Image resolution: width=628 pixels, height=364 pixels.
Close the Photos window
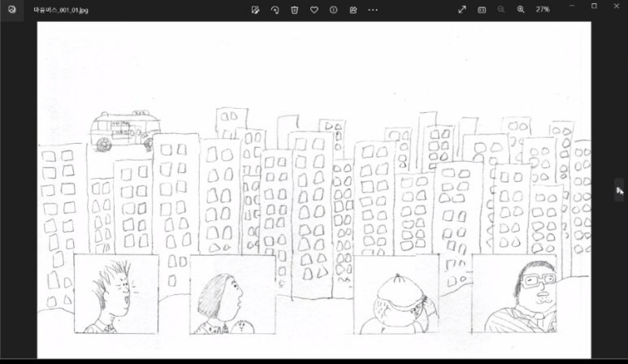pyautogui.click(x=617, y=6)
